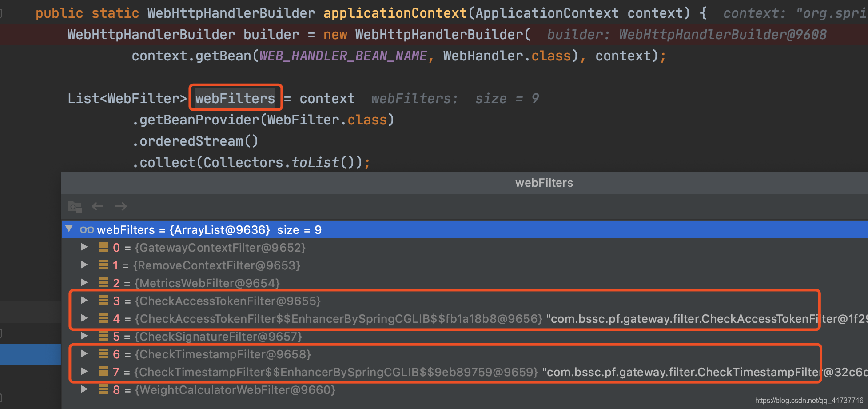Click the string value com.bssc.pf.gateway.filter.CheckTimestampFilter
Image resolution: width=868 pixels, height=409 pixels.
pos(705,372)
